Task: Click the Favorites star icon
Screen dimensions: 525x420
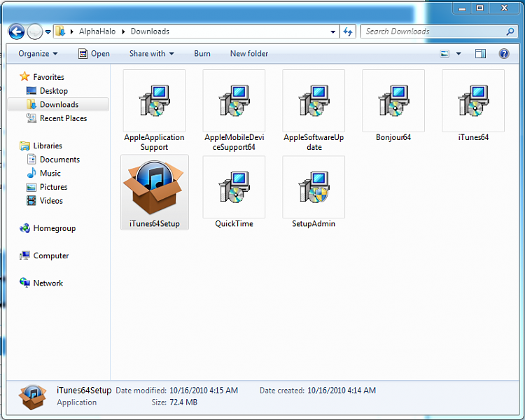Action: [x=24, y=77]
